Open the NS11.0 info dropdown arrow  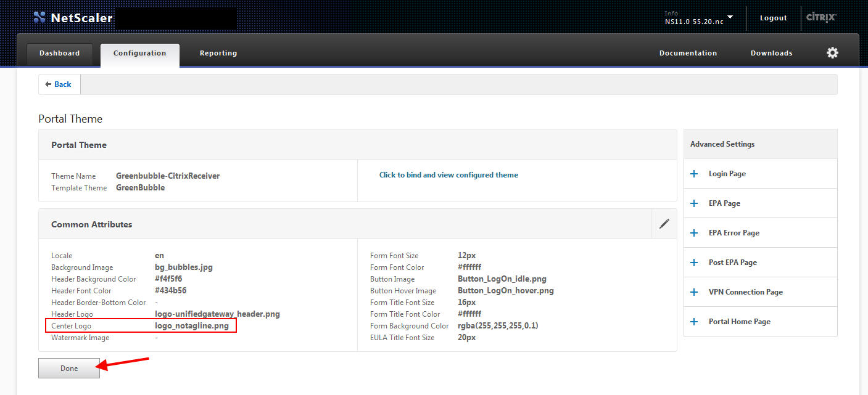pos(730,17)
